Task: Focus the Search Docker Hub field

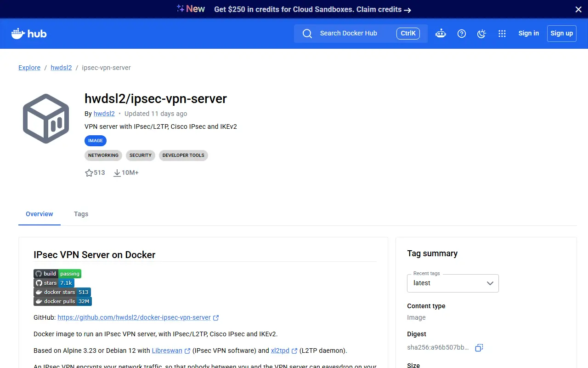Action: (361, 34)
